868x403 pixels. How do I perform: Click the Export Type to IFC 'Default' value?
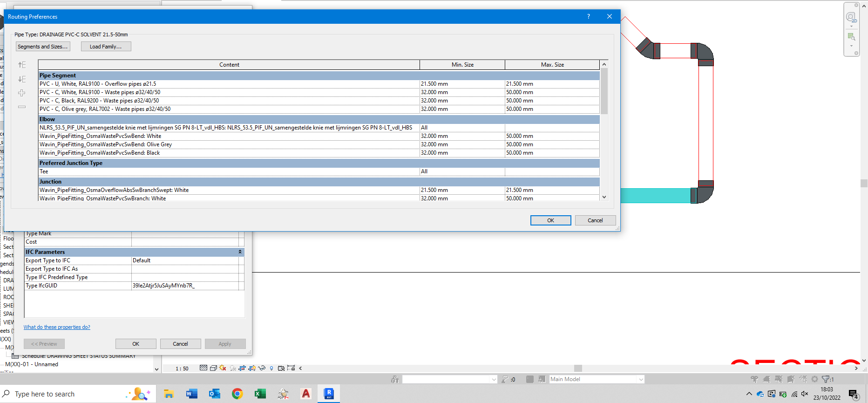click(x=185, y=260)
